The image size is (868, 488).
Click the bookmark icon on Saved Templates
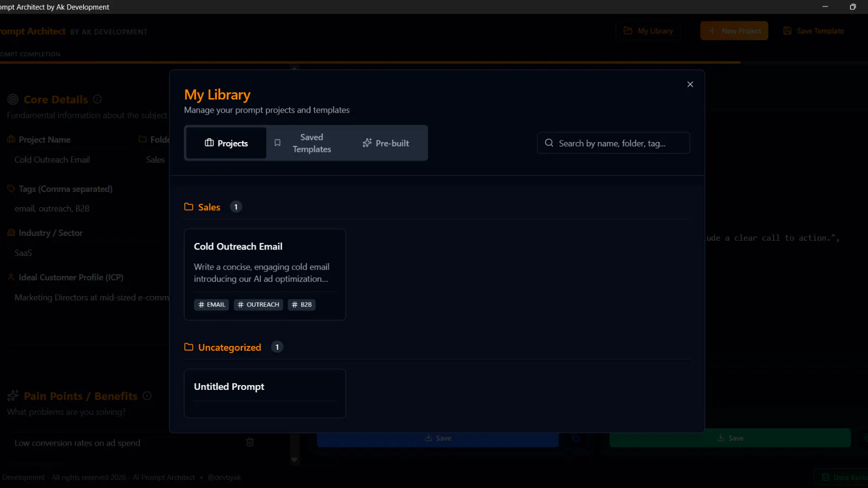pyautogui.click(x=277, y=143)
